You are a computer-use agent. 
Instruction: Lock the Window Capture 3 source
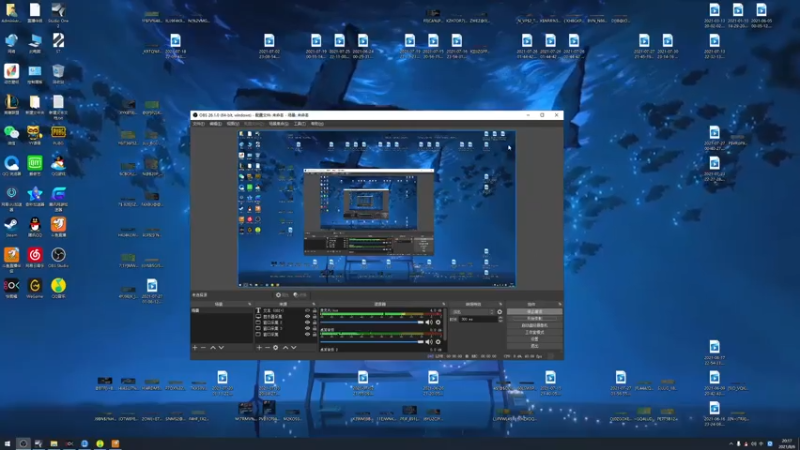pos(314,328)
